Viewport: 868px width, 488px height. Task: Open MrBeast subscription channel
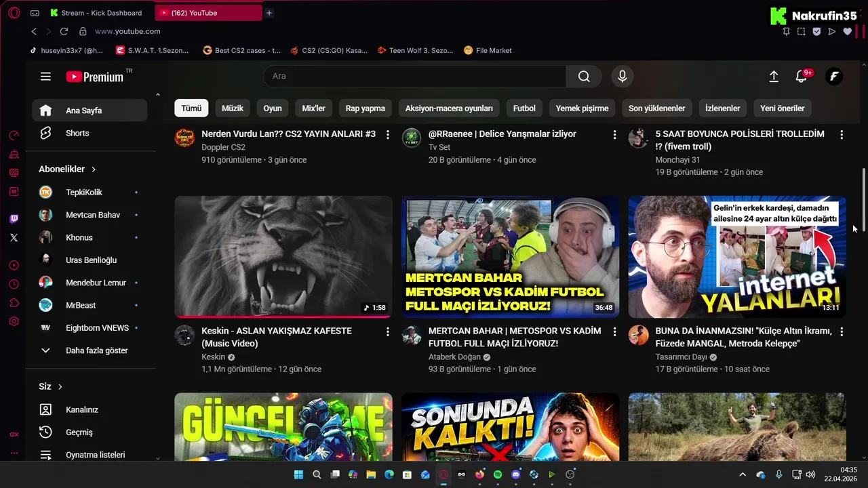[x=90, y=306]
